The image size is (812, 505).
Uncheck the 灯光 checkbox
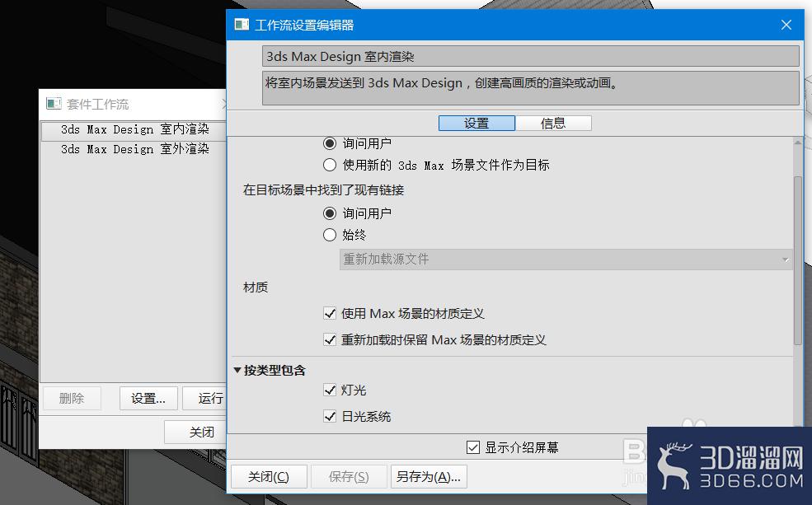point(330,390)
